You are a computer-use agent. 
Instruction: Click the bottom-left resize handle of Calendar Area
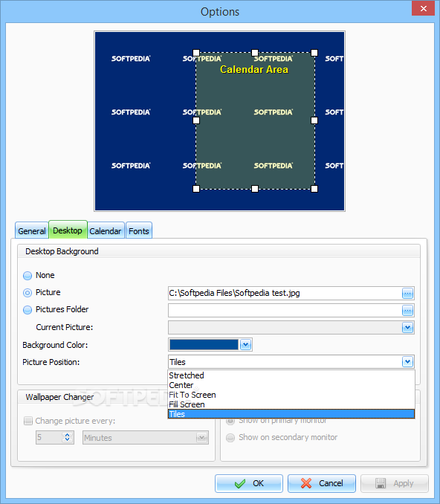point(196,189)
